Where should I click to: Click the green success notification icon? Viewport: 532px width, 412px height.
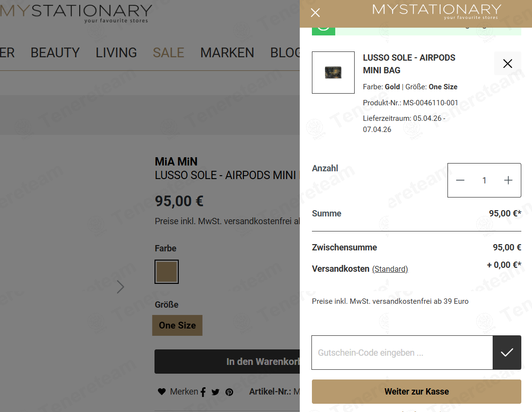point(324,31)
